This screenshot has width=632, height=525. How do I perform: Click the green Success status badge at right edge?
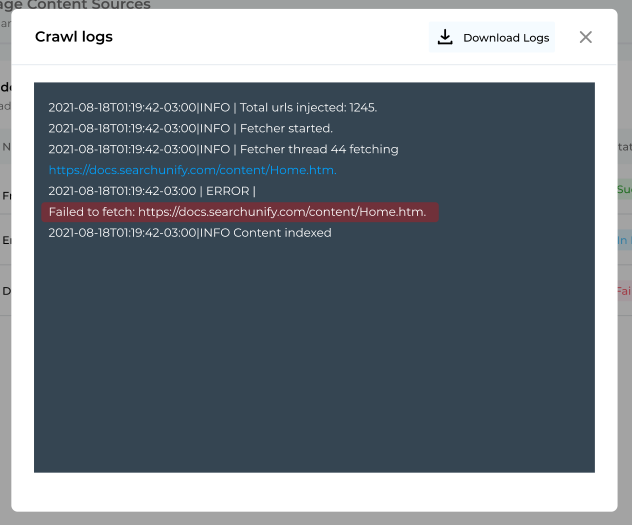[624, 189]
